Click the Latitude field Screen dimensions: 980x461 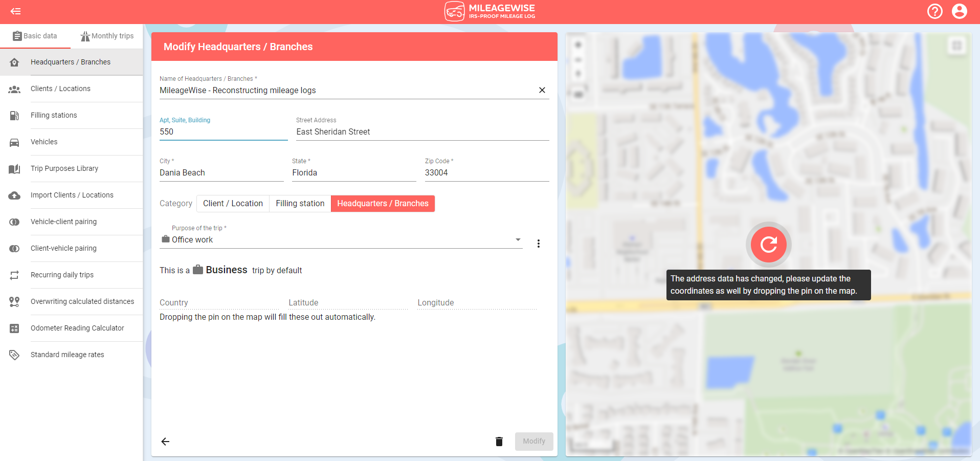point(348,303)
